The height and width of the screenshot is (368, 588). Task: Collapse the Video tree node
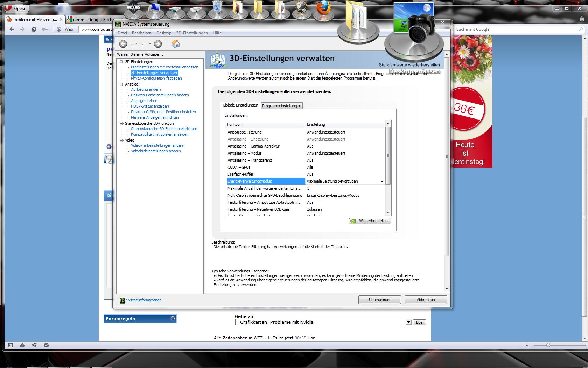tap(122, 141)
